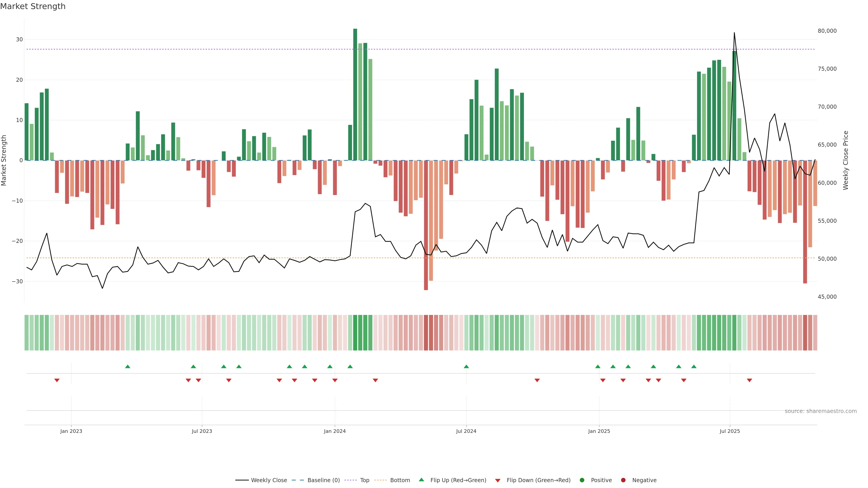868x488 pixels.
Task: Click the dark red Negative legend dot
Action: click(x=623, y=480)
